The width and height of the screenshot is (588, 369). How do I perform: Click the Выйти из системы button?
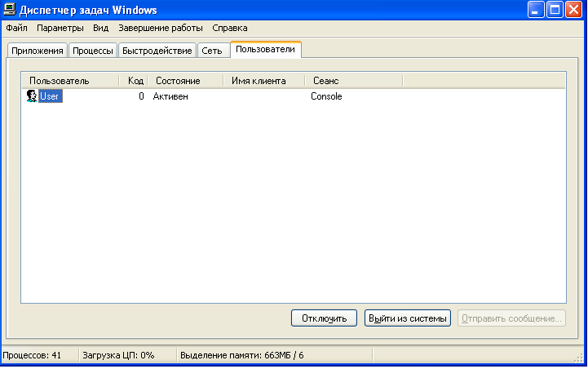click(x=408, y=318)
